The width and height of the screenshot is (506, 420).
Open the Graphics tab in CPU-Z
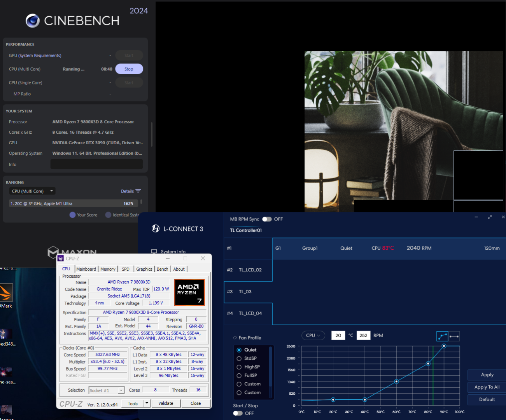click(144, 269)
